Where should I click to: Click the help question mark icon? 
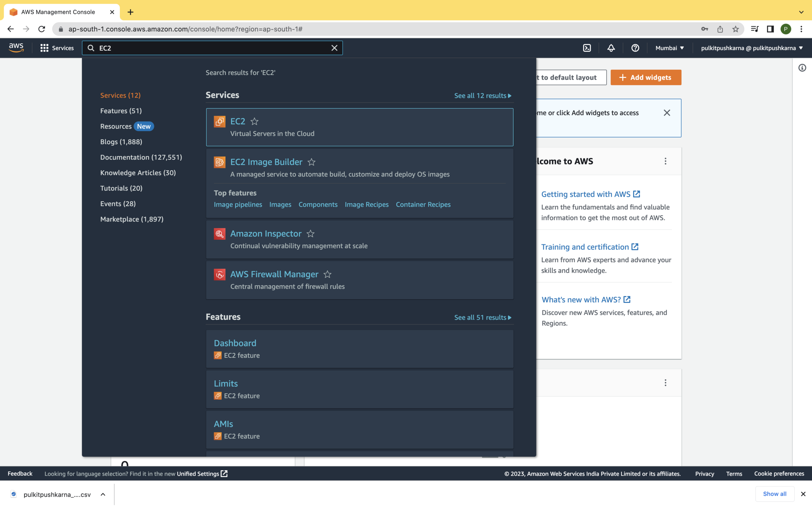click(635, 48)
